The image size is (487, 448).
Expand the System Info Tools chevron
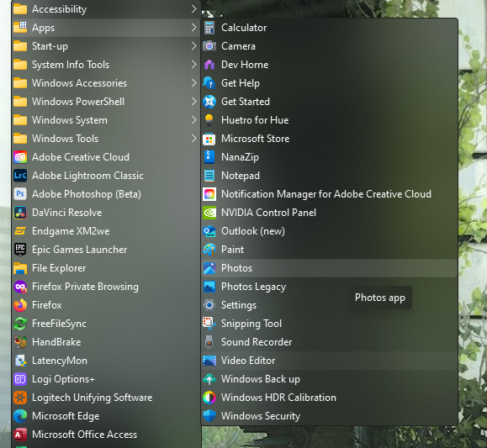click(x=193, y=65)
